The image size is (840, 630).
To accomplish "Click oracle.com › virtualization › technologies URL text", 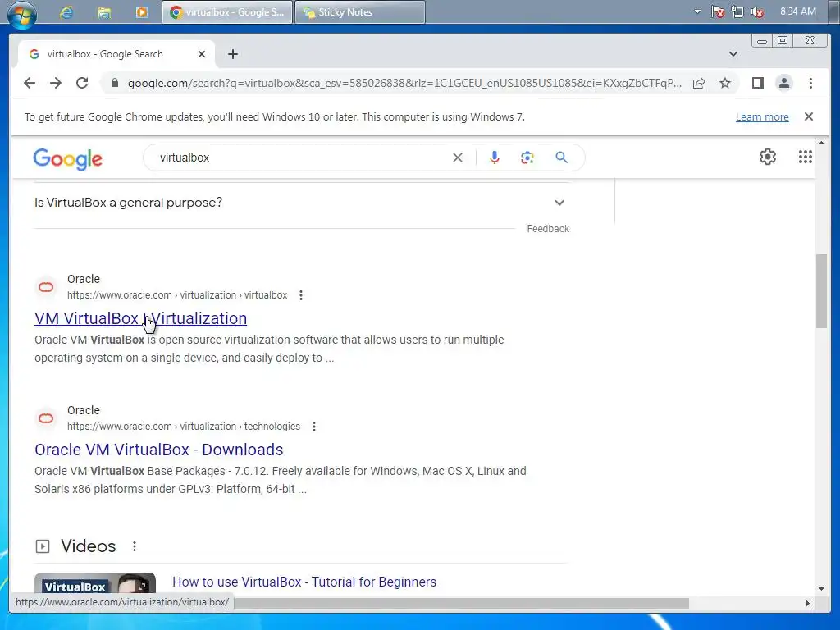I will click(183, 427).
